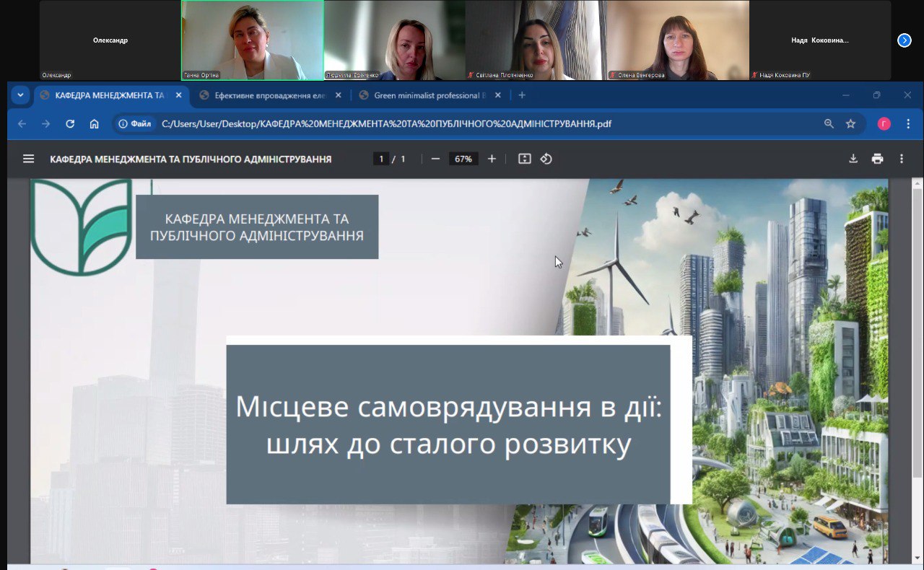Switch to the КАФЕДРА МЕНЕДЖМЕНТА tab
The image size is (924, 570).
point(111,95)
